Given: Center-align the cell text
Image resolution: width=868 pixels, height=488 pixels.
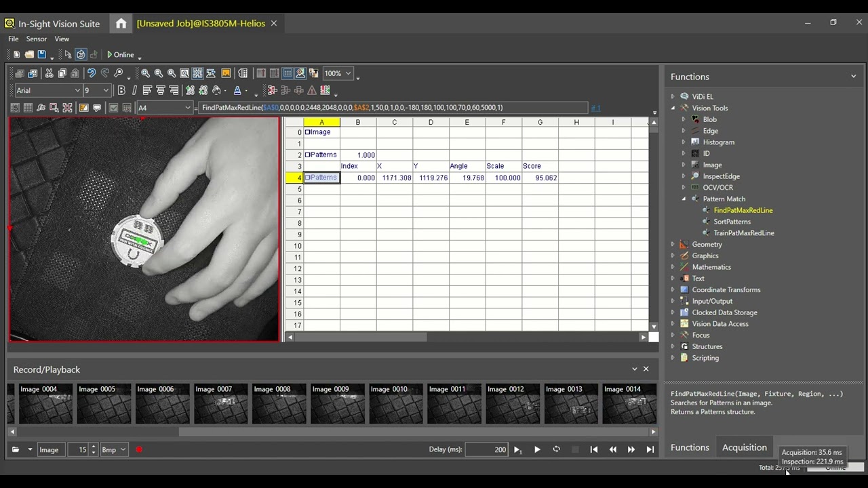Looking at the screenshot, I should [161, 90].
